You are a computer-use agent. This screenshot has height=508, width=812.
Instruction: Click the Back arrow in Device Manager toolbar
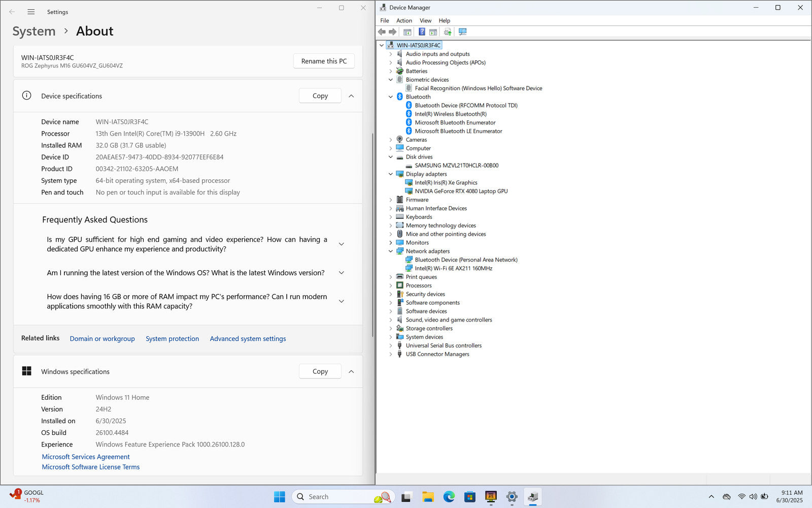point(382,31)
